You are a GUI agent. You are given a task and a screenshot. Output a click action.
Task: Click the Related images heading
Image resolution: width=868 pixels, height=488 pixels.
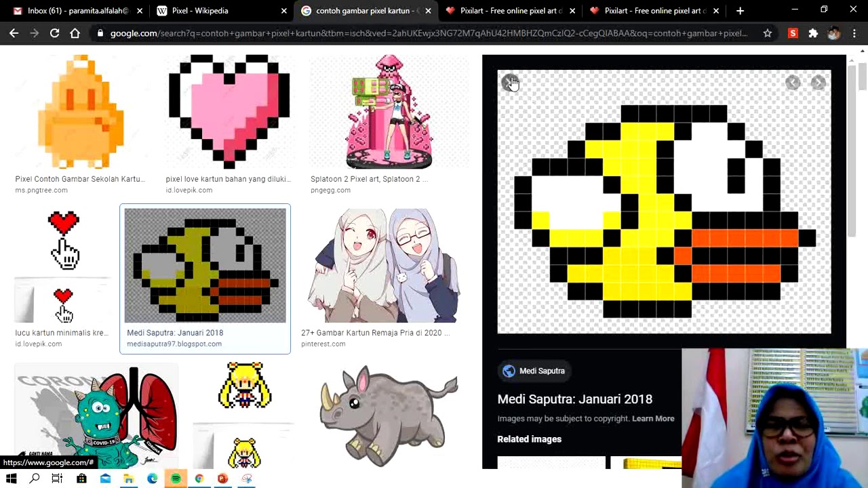529,439
